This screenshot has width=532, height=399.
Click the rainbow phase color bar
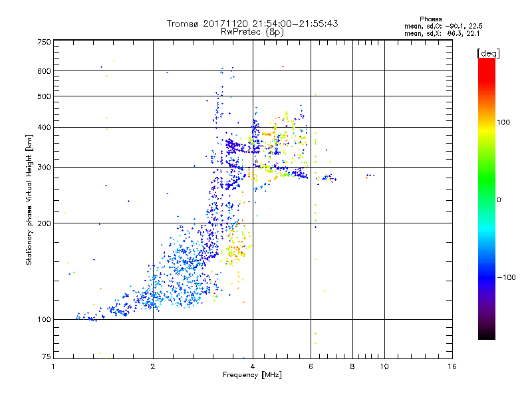[487, 198]
